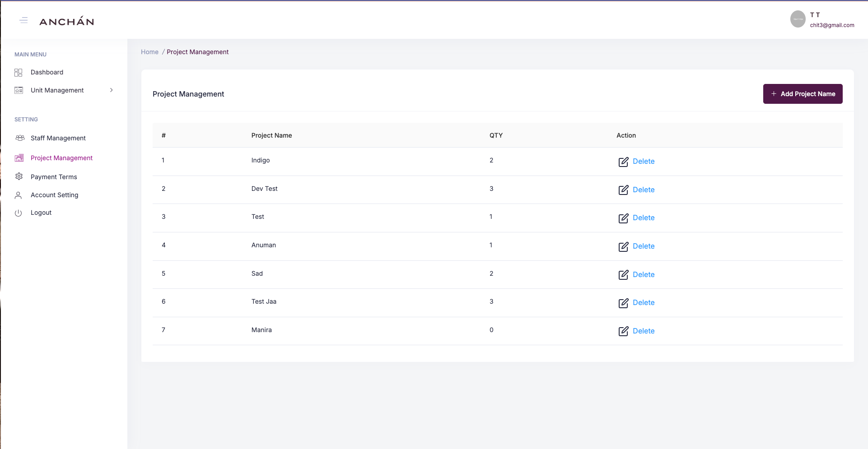Click the Anchan logo
868x449 pixels.
(67, 21)
